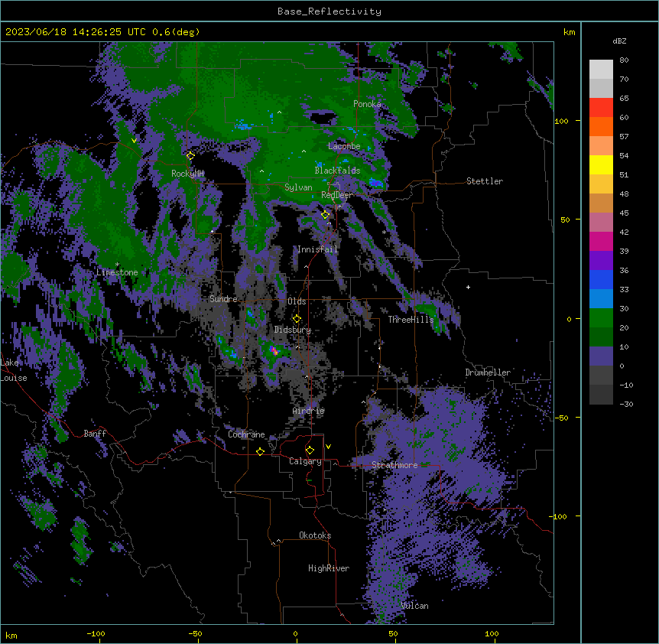
Task: Click the yellow v marker east of Calgary
Action: [328, 447]
